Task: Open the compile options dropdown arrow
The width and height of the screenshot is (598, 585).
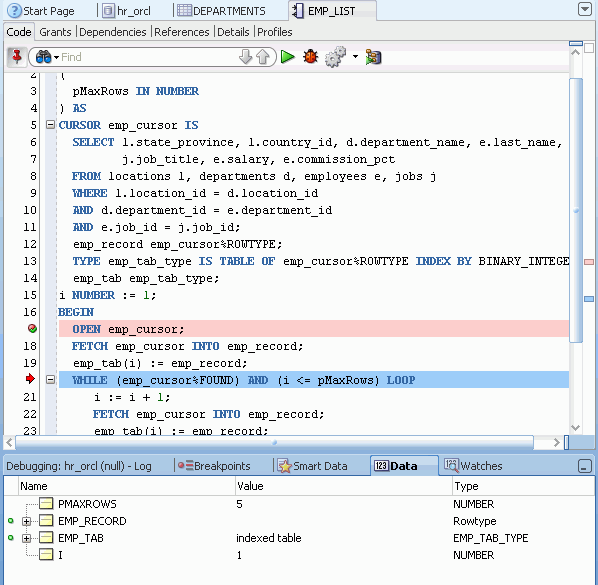Action: (x=355, y=57)
